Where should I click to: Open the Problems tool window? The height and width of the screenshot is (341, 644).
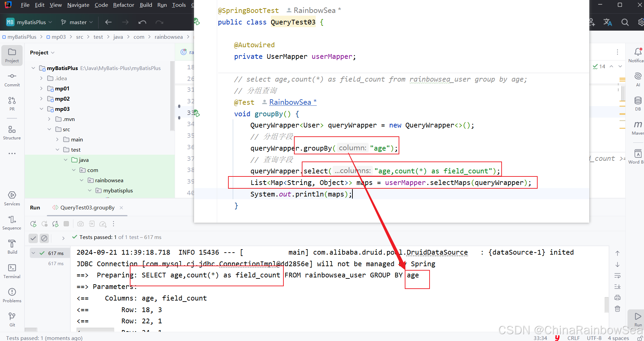pos(12,295)
